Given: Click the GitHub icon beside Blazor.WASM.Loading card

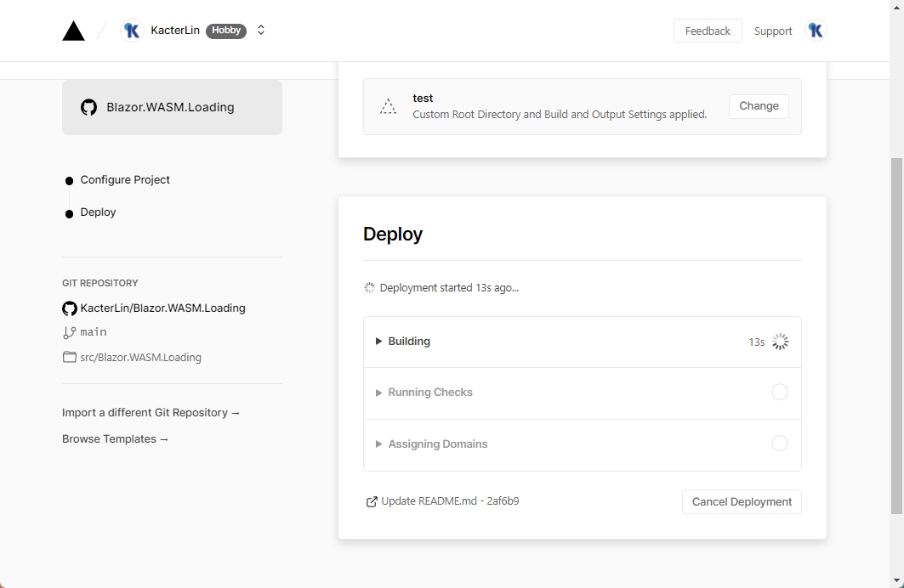Looking at the screenshot, I should 88,107.
